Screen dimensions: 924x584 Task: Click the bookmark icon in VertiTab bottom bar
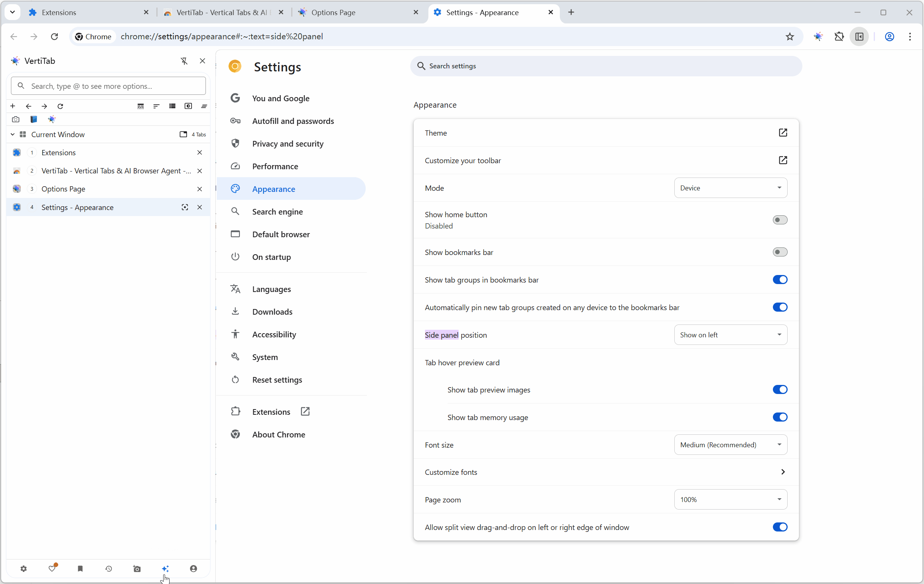pos(80,569)
